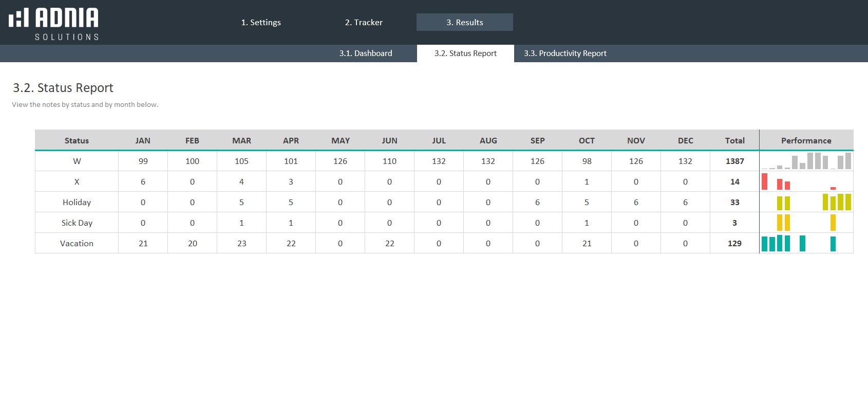868x420 pixels.
Task: Click the Sick Day row sparkline
Action: click(x=806, y=223)
